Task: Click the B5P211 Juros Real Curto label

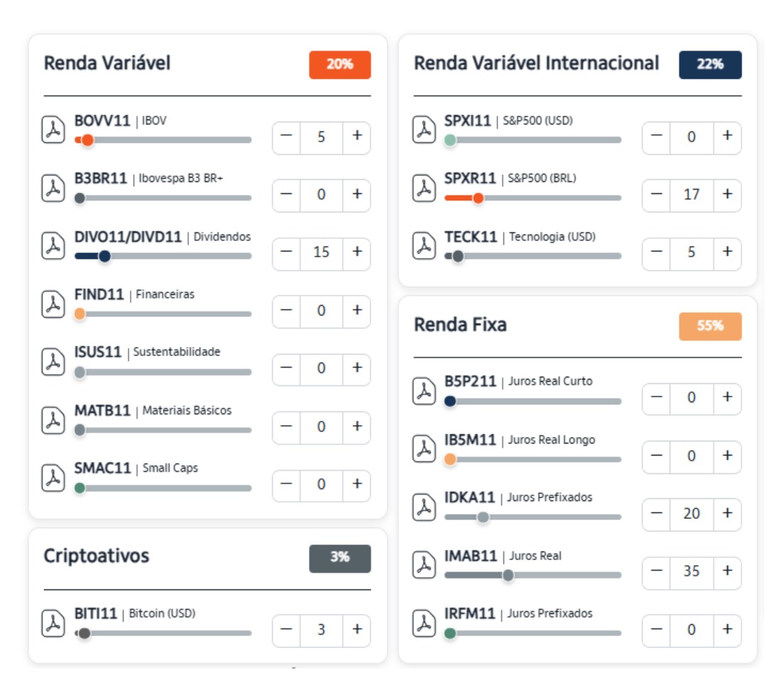Action: click(518, 381)
